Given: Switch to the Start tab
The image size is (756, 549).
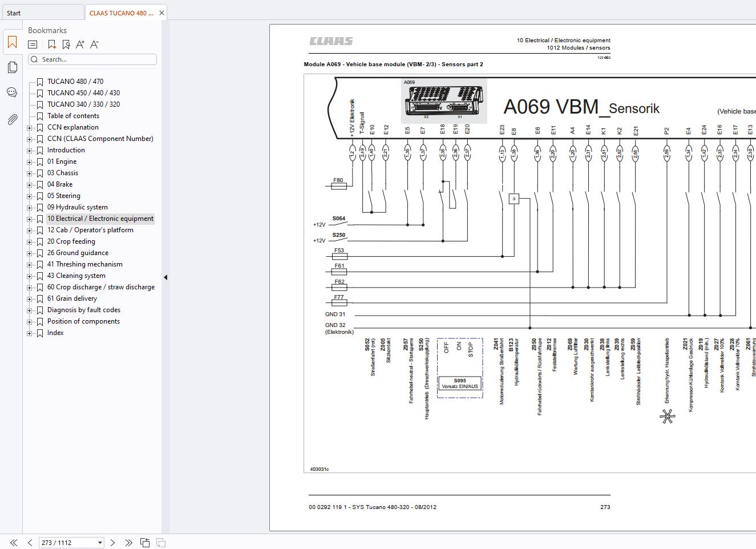Looking at the screenshot, I should pos(42,13).
